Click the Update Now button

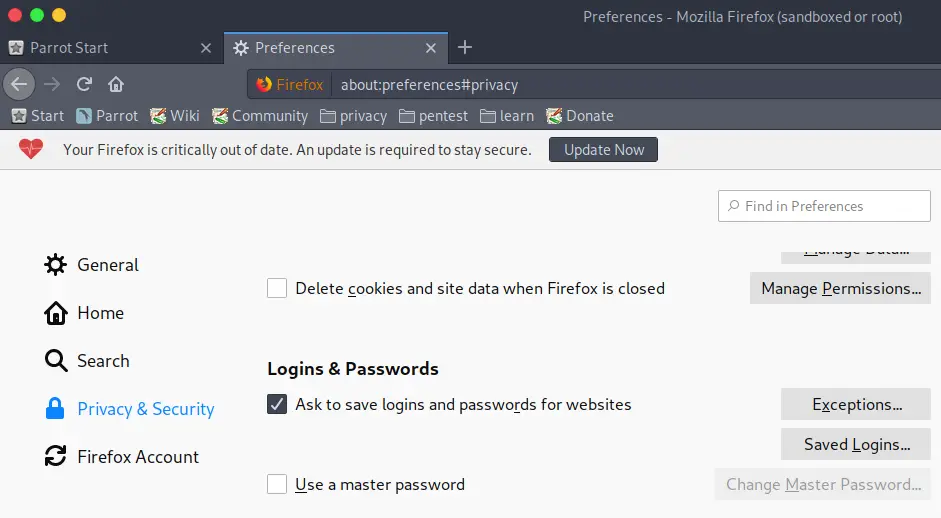pyautogui.click(x=603, y=149)
